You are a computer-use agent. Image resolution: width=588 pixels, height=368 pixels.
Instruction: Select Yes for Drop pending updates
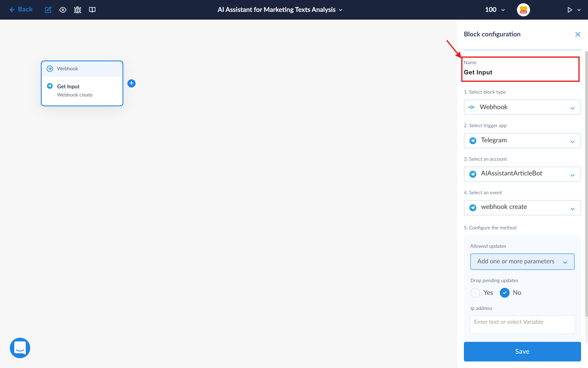click(x=475, y=293)
